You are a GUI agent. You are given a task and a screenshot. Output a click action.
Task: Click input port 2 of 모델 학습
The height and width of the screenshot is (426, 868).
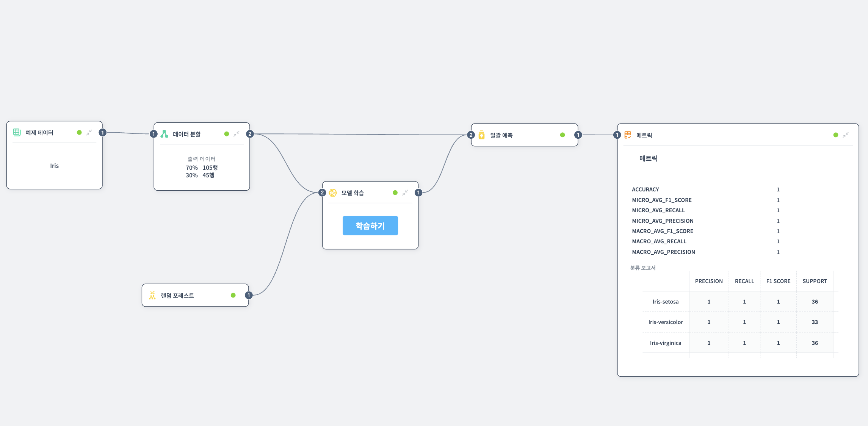[x=322, y=193]
